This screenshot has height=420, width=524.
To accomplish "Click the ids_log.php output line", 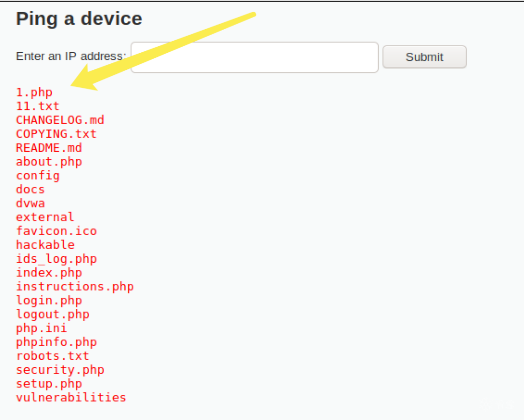I will click(56, 259).
